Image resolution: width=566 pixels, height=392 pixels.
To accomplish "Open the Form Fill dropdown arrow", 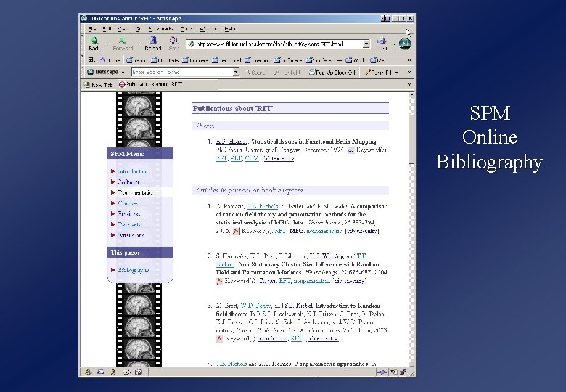I will (396, 72).
